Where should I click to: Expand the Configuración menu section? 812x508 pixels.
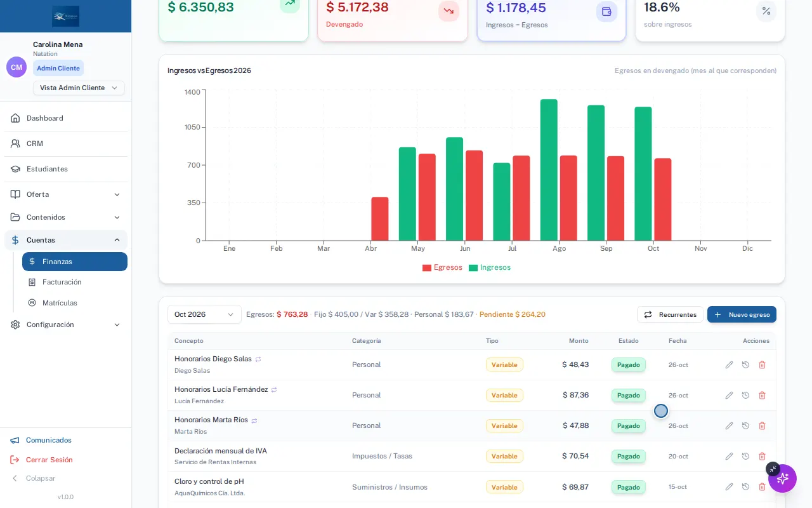[x=66, y=324]
